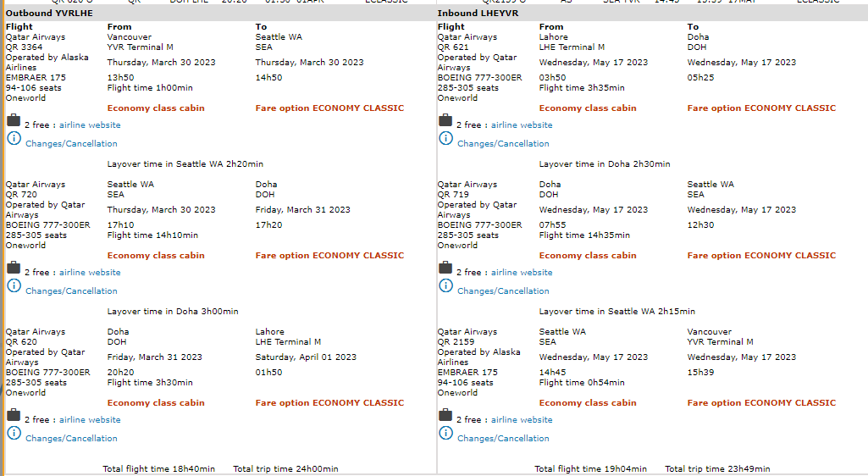Click the baggage icon for flight QR 621
868x476 pixels.
coord(445,121)
